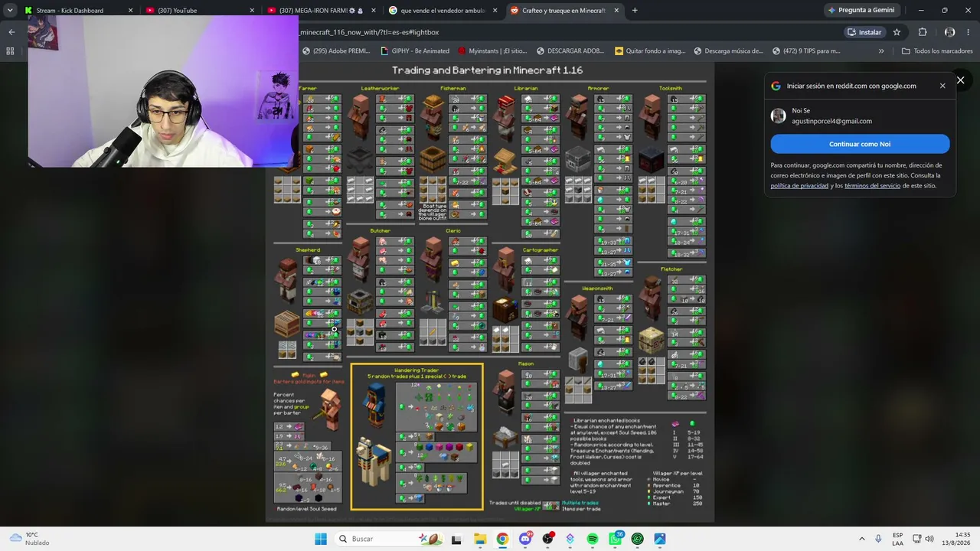This screenshot has width=980, height=551.
Task: Open the 'Quitar fondo a imag...' bookmark
Action: pos(650,51)
